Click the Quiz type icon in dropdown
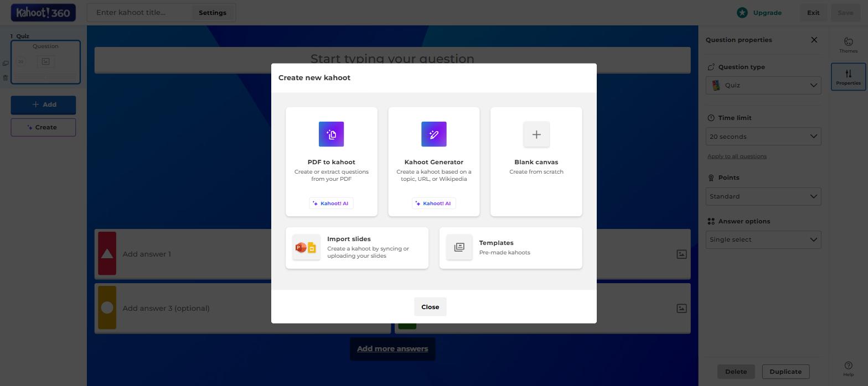Viewport: 868px width, 386px height. click(716, 85)
